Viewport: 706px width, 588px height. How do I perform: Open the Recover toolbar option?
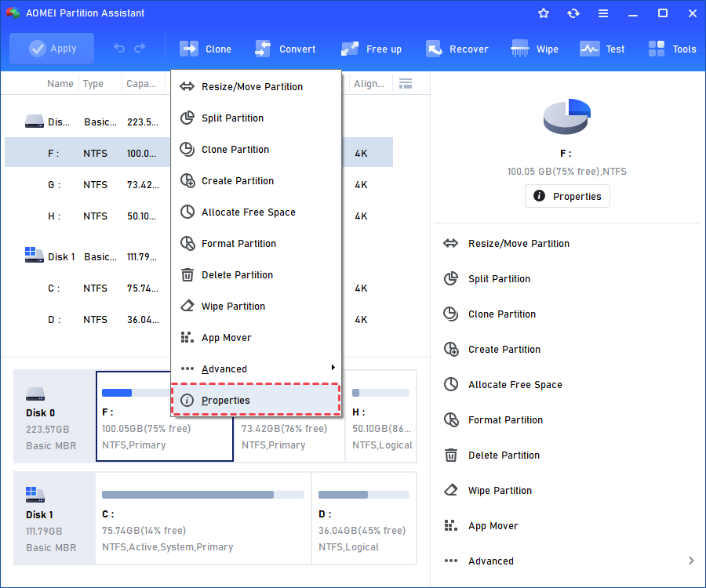[x=457, y=49]
